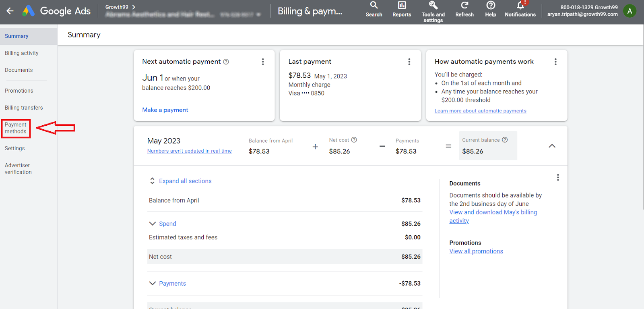
Task: Open Notifications bell
Action: pos(520,9)
